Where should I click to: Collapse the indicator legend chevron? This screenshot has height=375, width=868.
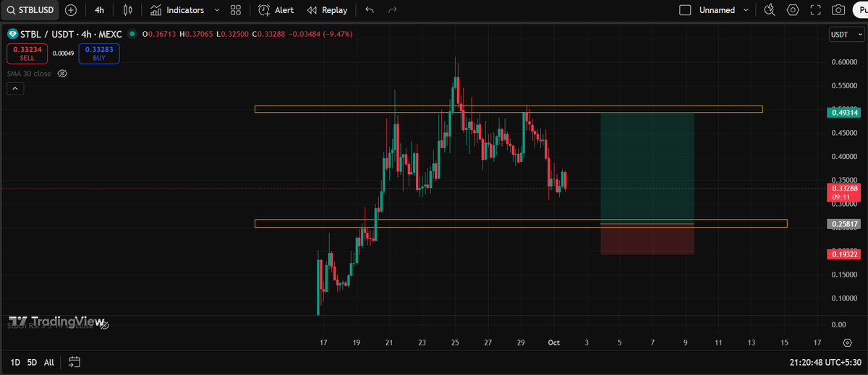point(15,89)
